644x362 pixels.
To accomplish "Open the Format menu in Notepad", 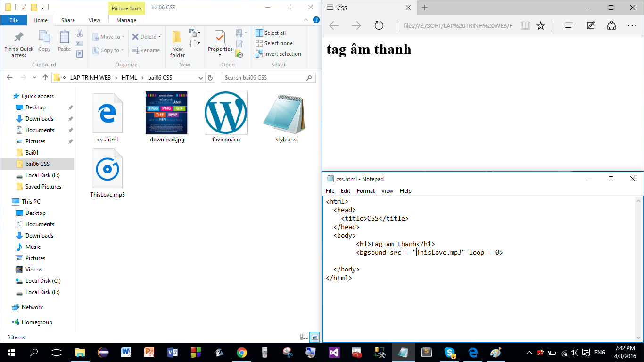I will tap(365, 191).
